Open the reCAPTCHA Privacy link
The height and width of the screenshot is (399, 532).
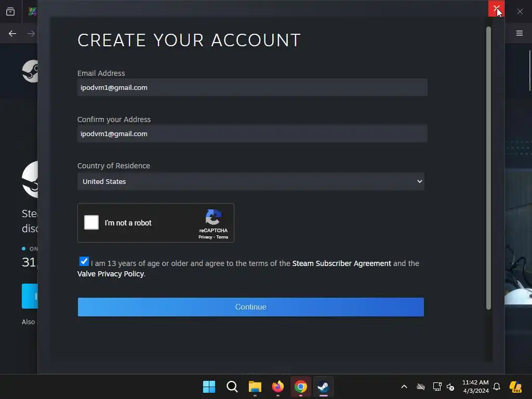(x=205, y=237)
